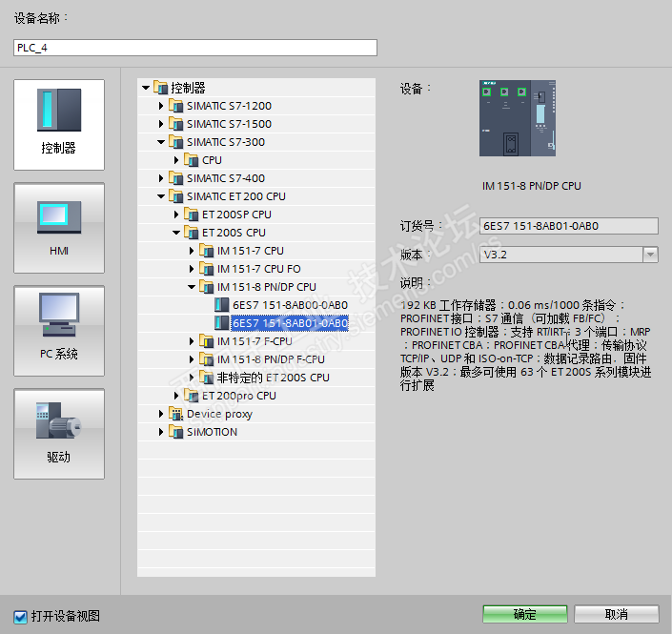Expand the IM 151-8 PN/DP F-CPU node

click(x=192, y=359)
